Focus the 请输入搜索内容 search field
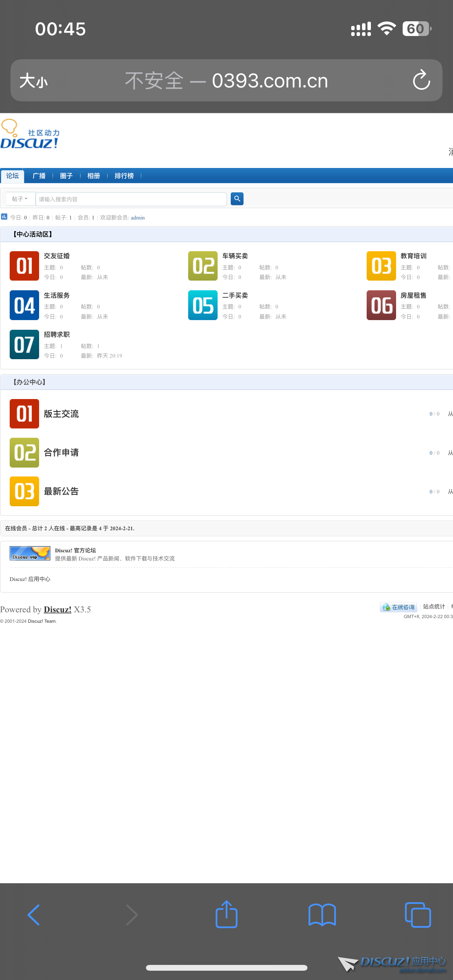Viewport: 453px width, 980px height. (131, 199)
